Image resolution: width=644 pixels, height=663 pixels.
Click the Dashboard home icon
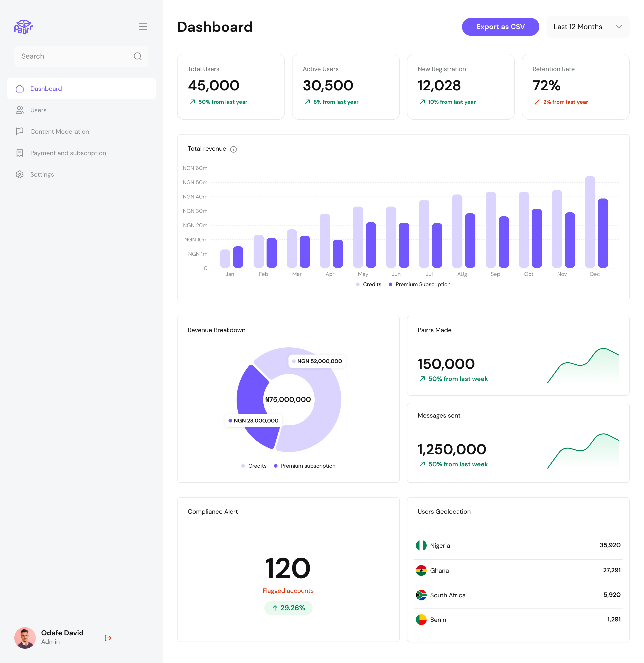point(20,89)
